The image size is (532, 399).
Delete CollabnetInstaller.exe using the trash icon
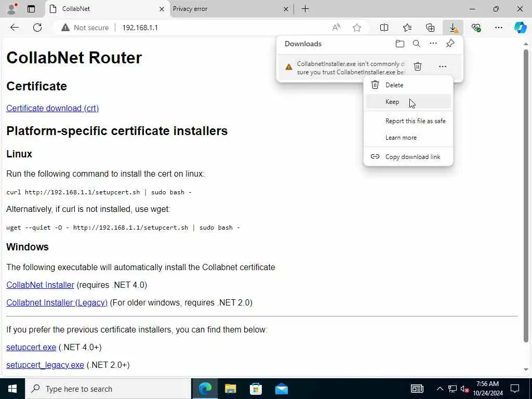[418, 66]
